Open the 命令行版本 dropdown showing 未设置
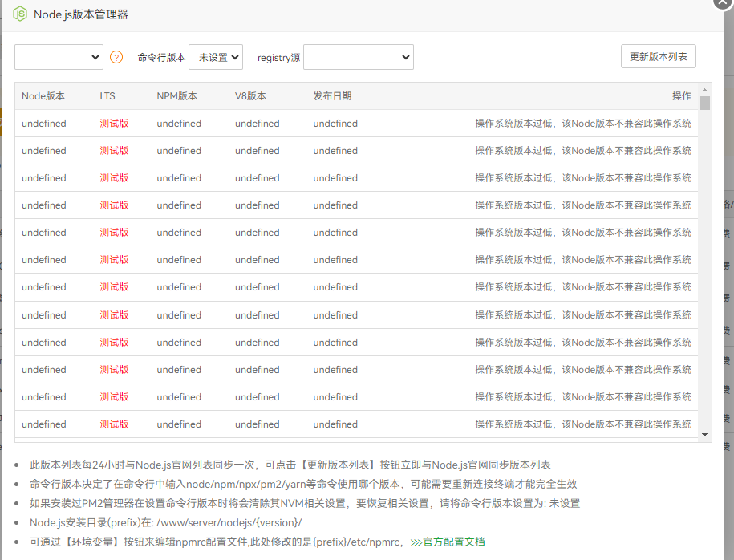 [x=216, y=57]
